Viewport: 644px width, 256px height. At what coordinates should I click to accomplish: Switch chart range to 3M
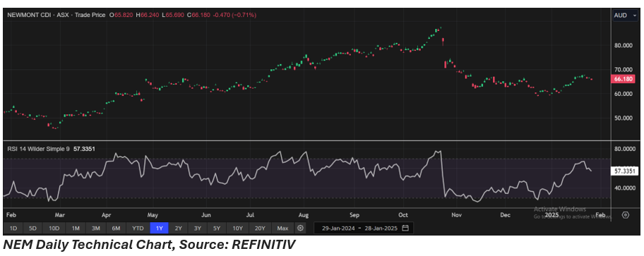click(96, 228)
